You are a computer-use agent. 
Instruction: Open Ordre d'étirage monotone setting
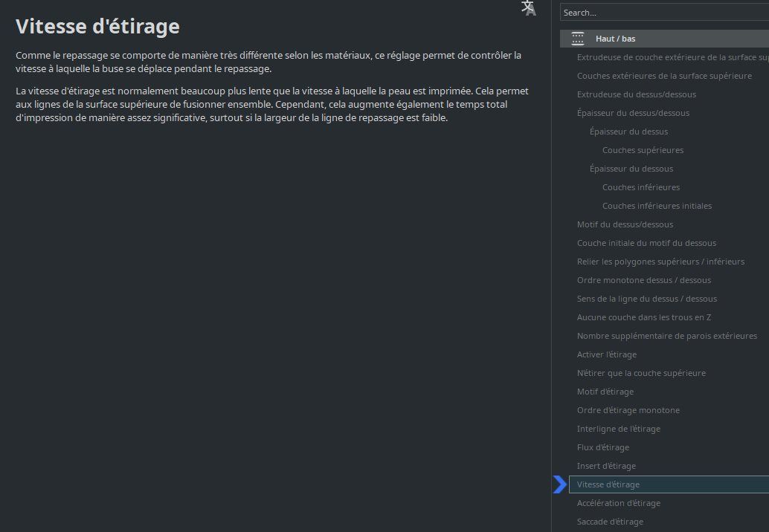click(628, 411)
